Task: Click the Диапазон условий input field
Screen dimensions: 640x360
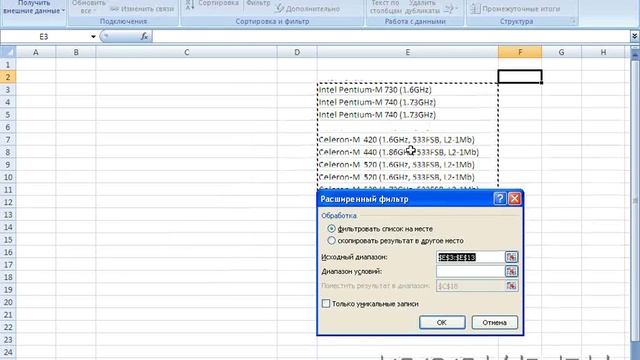Action: pos(470,271)
